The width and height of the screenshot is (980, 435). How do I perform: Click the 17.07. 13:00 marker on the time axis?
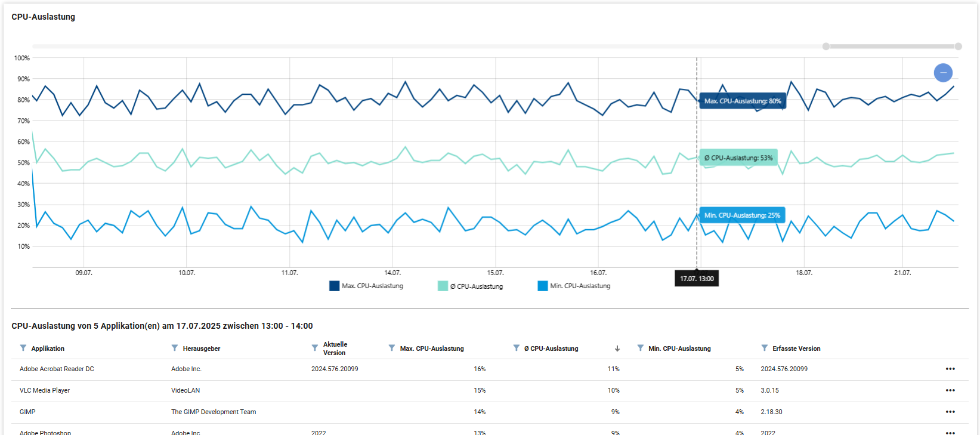tap(697, 279)
